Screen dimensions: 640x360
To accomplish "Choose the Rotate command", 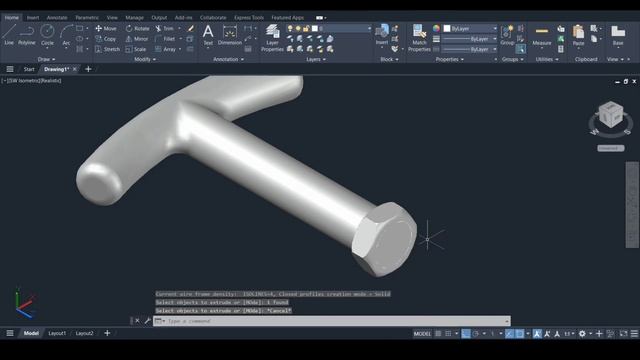I will pos(137,29).
